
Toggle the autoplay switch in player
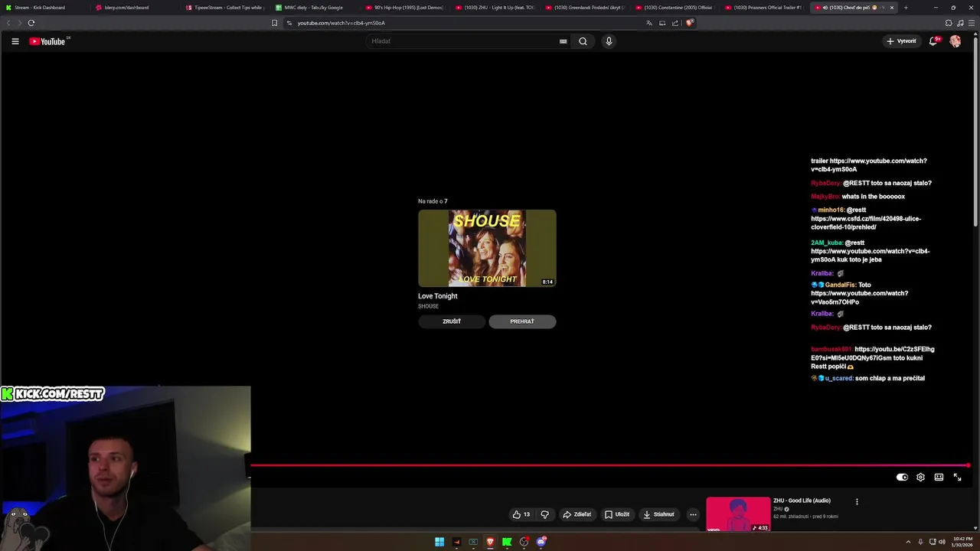click(x=902, y=477)
